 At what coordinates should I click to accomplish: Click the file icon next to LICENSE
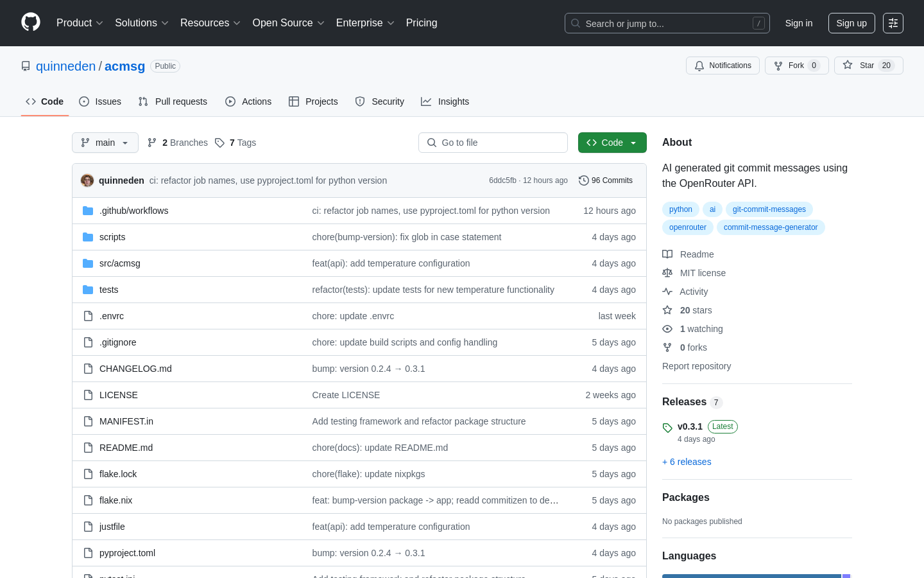88,395
